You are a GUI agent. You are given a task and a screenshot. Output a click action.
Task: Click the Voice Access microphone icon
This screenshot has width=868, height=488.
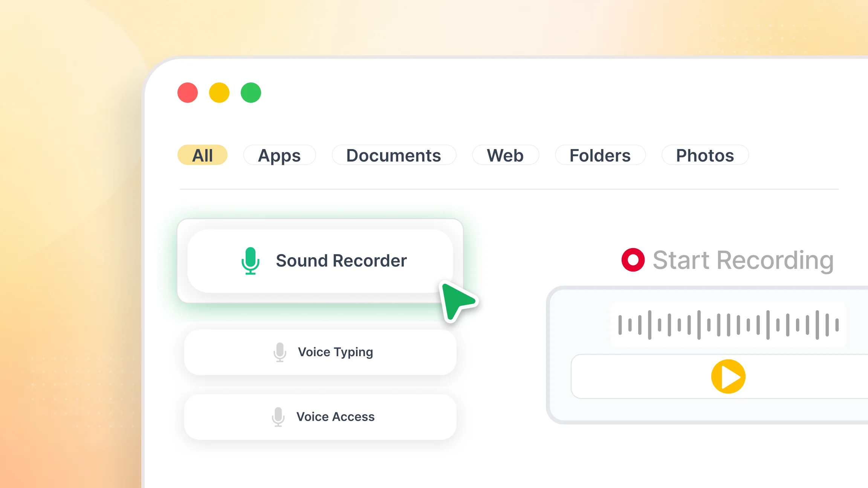(278, 417)
